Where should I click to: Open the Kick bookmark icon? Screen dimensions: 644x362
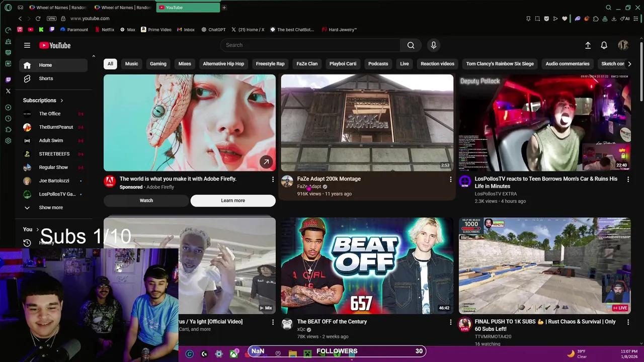41,30
